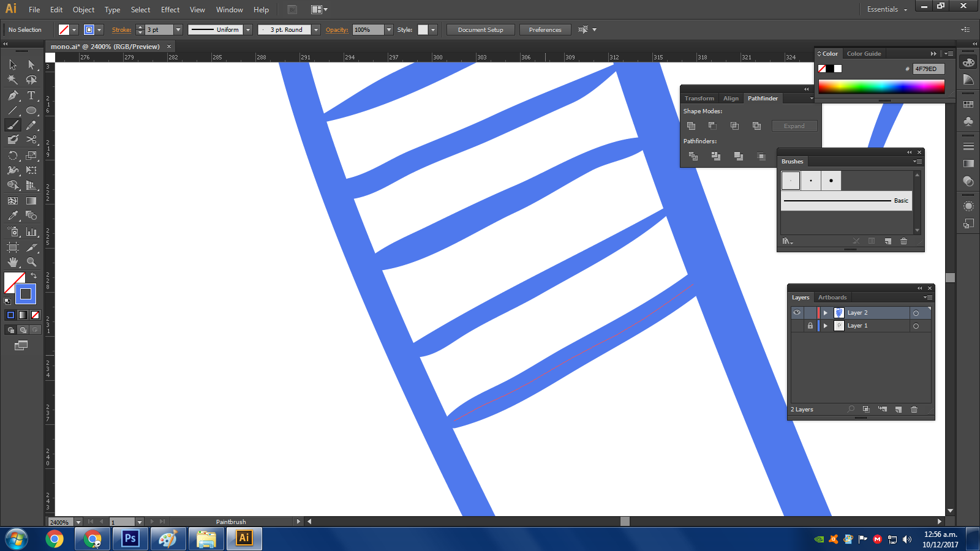Click the Preferences button
The width and height of the screenshot is (980, 551).
[545, 29]
